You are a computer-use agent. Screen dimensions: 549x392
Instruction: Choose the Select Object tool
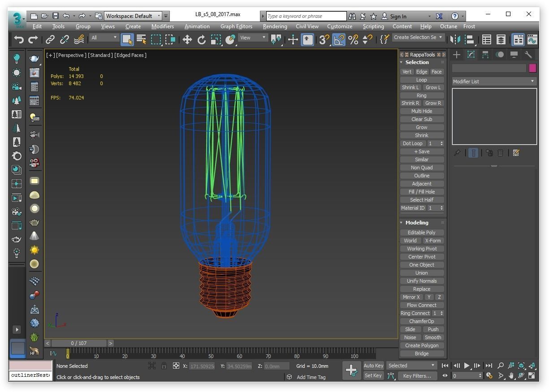tap(127, 39)
